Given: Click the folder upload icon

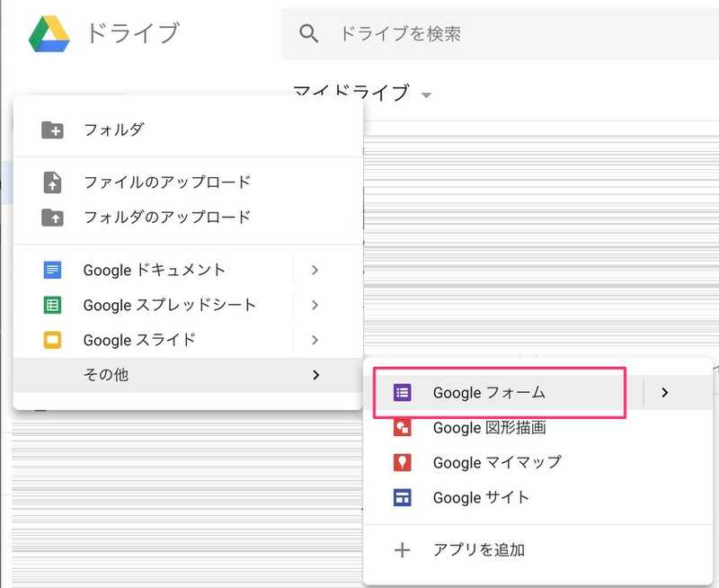Looking at the screenshot, I should tap(53, 218).
